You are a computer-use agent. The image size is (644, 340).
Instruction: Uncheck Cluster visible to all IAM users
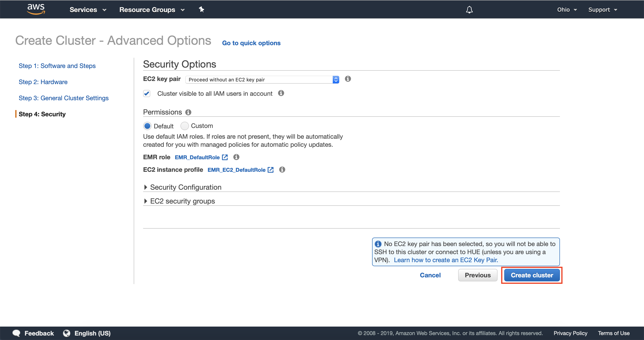point(147,93)
